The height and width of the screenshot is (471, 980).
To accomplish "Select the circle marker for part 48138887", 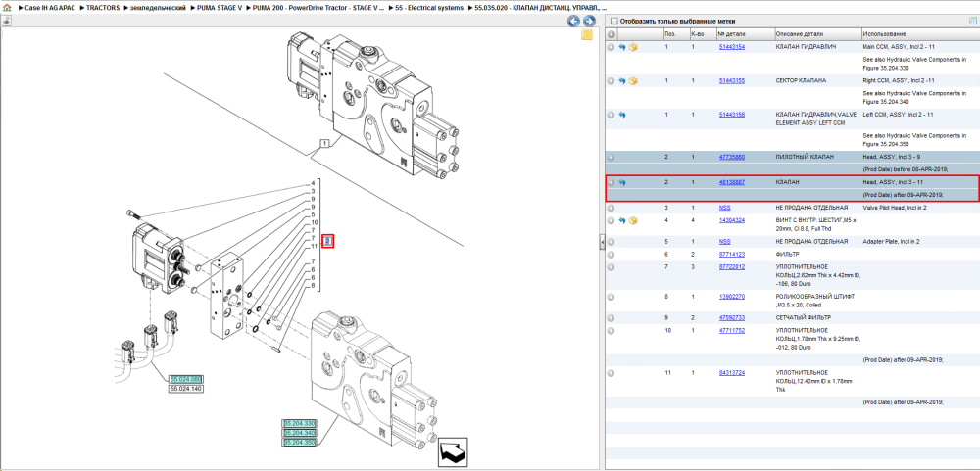I will tap(612, 183).
